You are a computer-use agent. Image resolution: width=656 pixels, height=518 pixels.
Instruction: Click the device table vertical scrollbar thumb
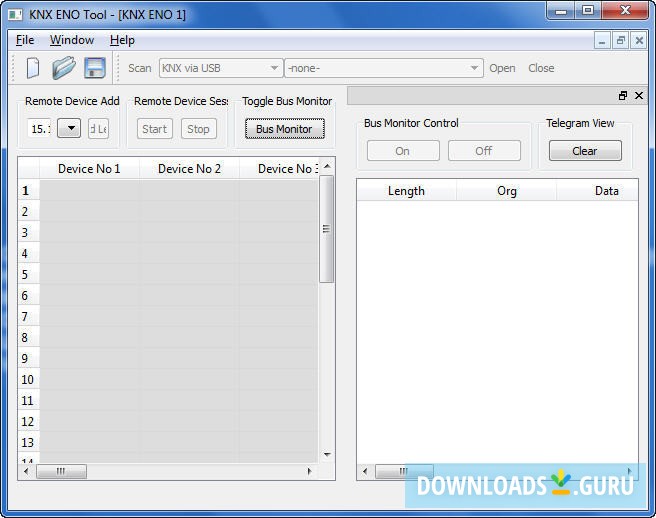[326, 229]
